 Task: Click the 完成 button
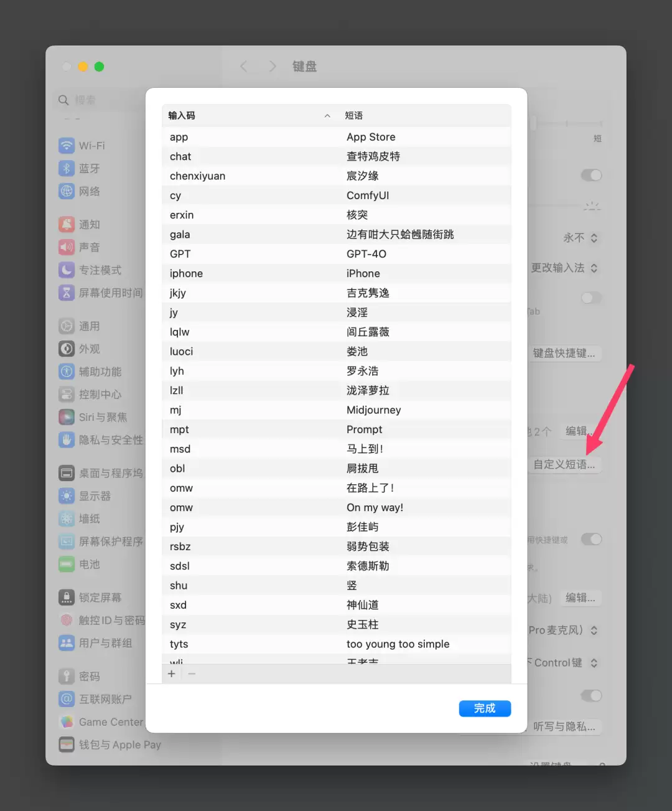tap(485, 708)
